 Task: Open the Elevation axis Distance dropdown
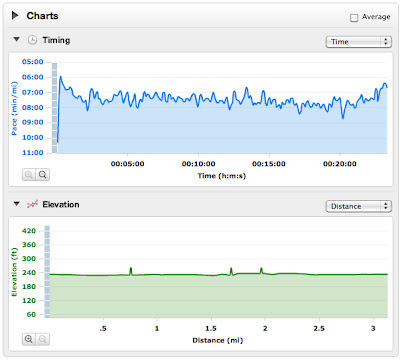(x=358, y=206)
